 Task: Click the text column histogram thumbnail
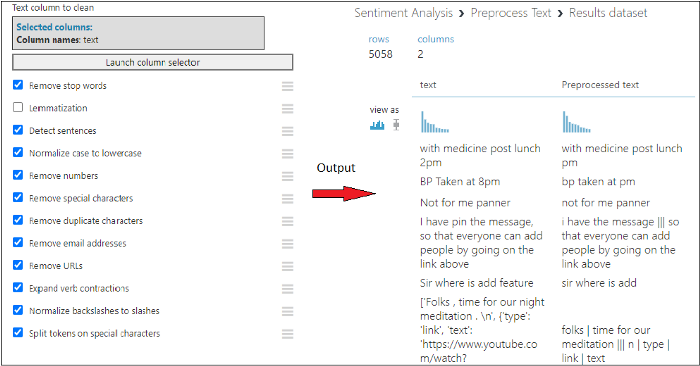click(x=435, y=122)
